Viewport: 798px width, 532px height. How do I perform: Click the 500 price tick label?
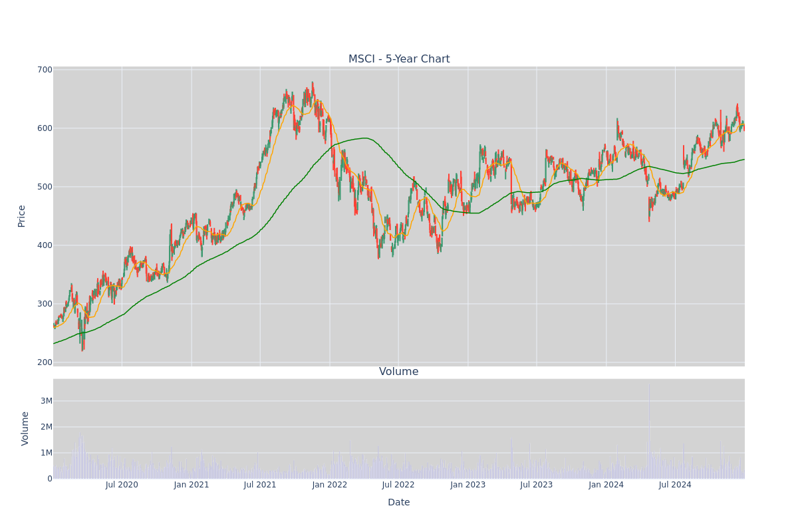click(x=45, y=187)
